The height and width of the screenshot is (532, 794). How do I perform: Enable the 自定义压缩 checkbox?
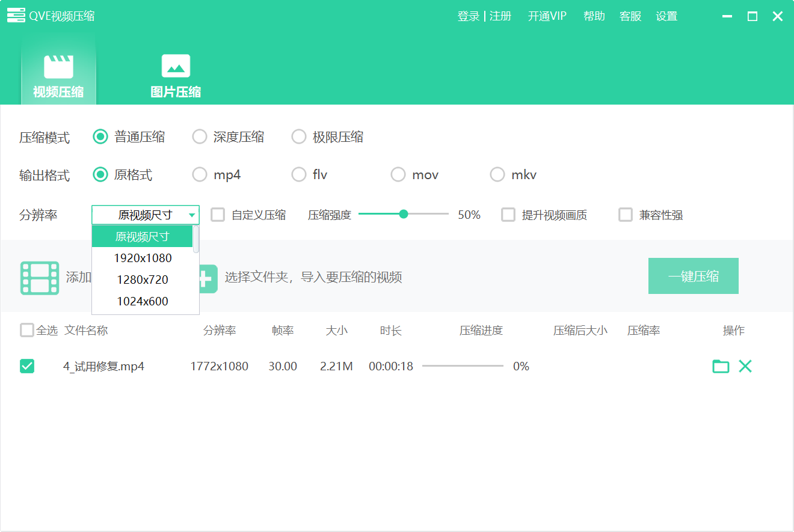pos(218,215)
